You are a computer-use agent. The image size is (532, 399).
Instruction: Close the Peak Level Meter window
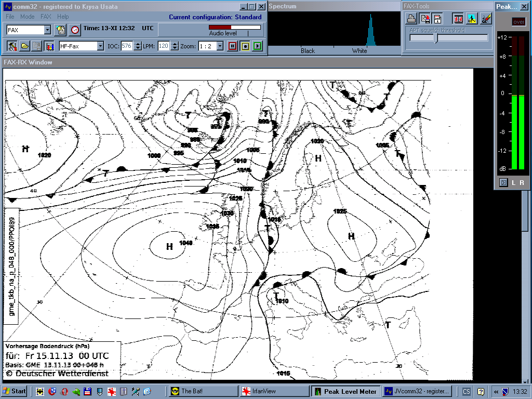pyautogui.click(x=524, y=6)
